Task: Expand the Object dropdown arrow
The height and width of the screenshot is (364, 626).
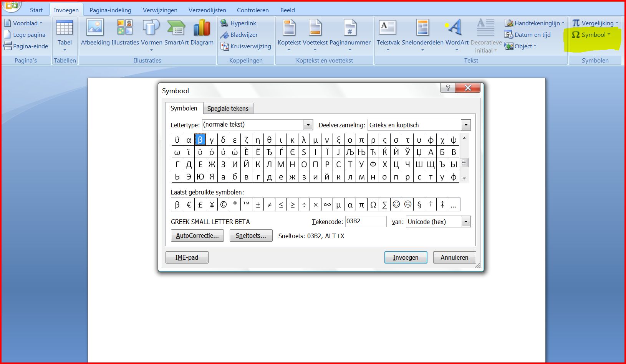Action: pos(535,46)
